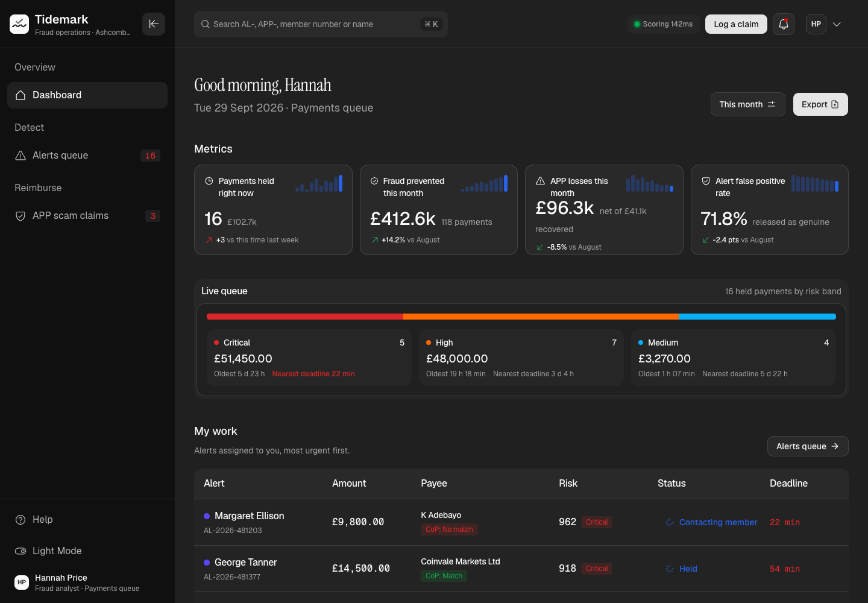Open Hannah Price profile in the sidebar

click(87, 582)
